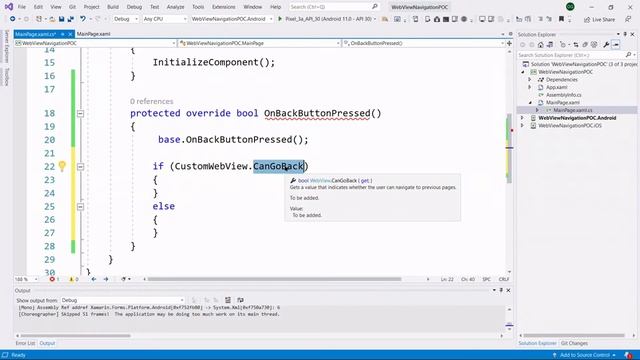This screenshot has width=640, height=360.
Task: Switch to the MainPage.xaml editor tab
Action: (93, 34)
